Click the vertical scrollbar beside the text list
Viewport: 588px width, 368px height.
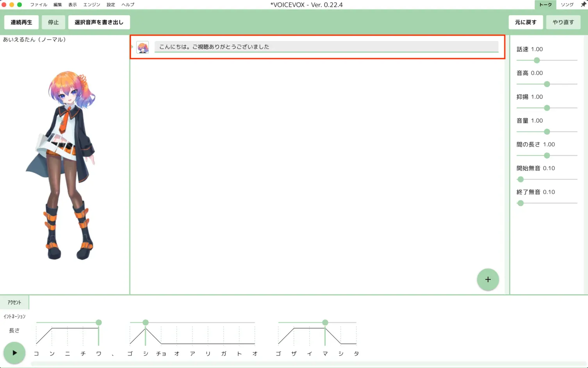tap(507, 164)
